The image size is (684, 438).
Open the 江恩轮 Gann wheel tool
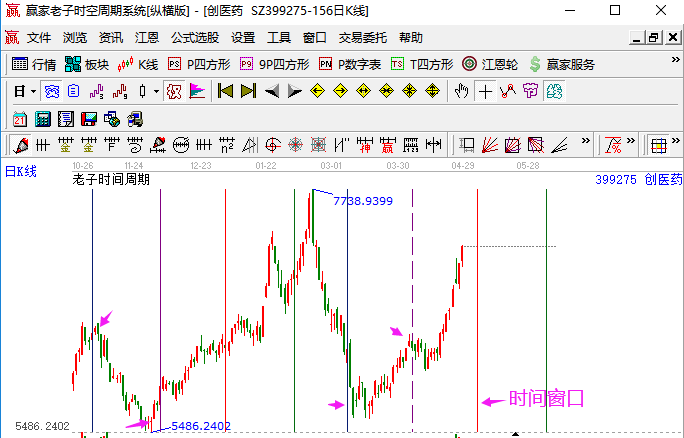tap(490, 64)
